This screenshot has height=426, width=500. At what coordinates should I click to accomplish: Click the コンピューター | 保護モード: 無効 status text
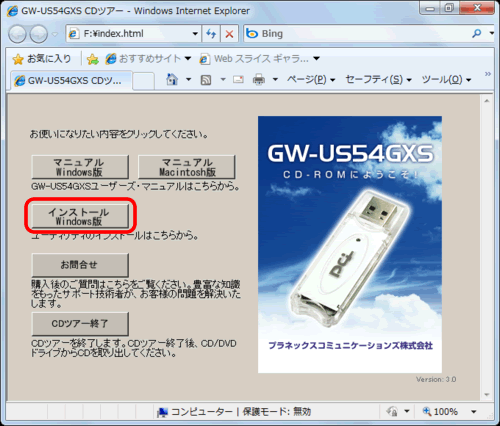pyautogui.click(x=241, y=412)
